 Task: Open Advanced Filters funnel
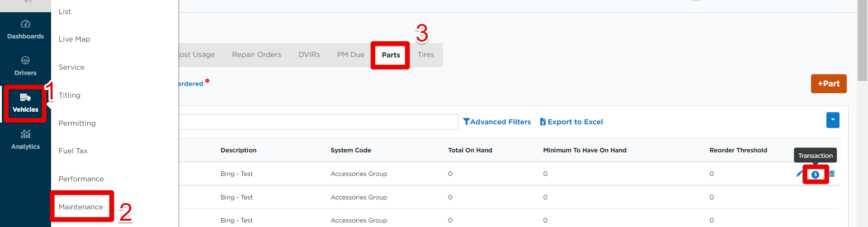497,122
